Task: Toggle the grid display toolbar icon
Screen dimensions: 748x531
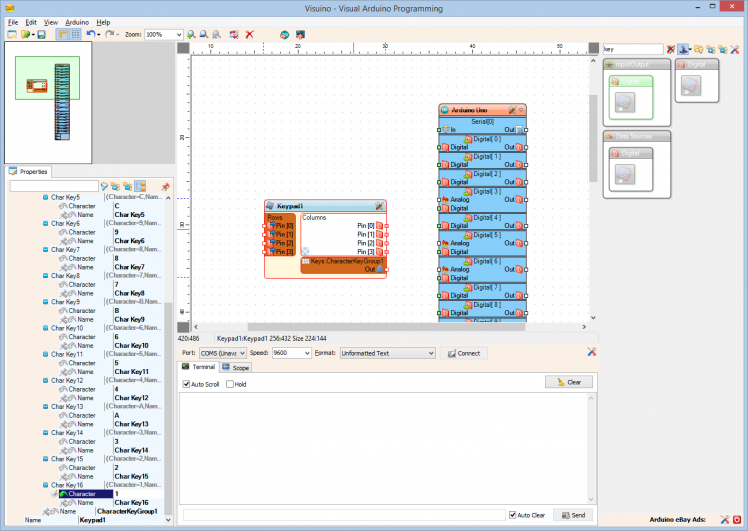Action: pyautogui.click(x=75, y=34)
